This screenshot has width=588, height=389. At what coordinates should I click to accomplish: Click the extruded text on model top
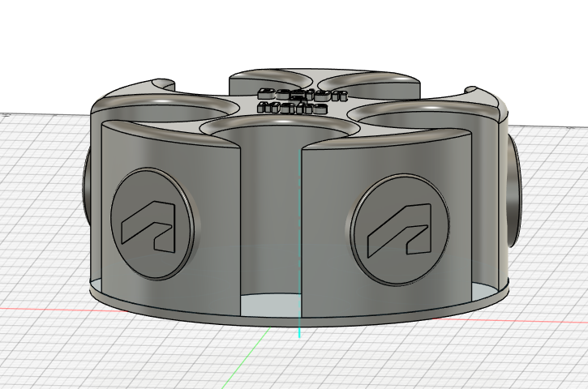[x=303, y=100]
